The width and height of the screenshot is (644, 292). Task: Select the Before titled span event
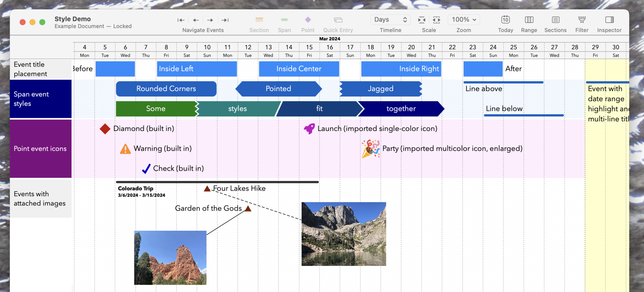point(115,69)
